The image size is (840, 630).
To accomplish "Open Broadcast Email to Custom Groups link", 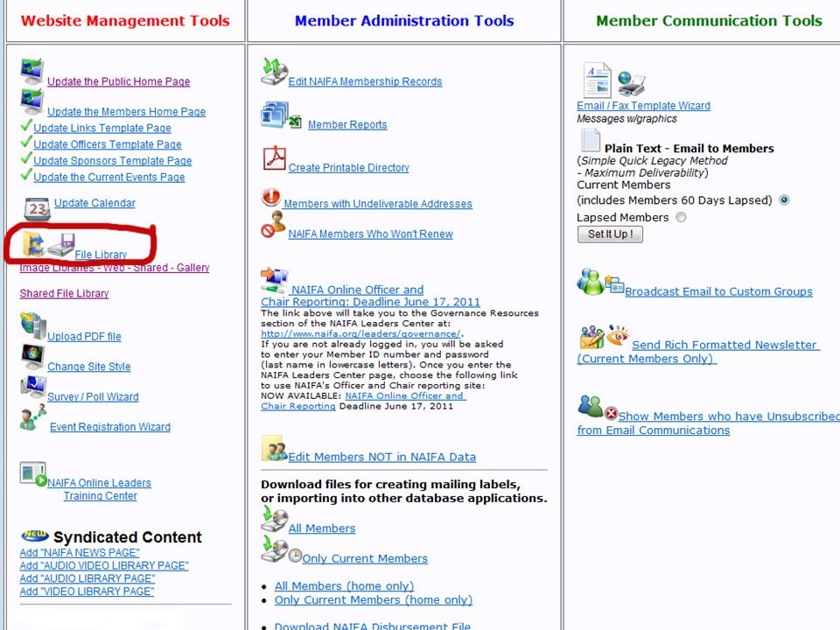I will click(718, 292).
